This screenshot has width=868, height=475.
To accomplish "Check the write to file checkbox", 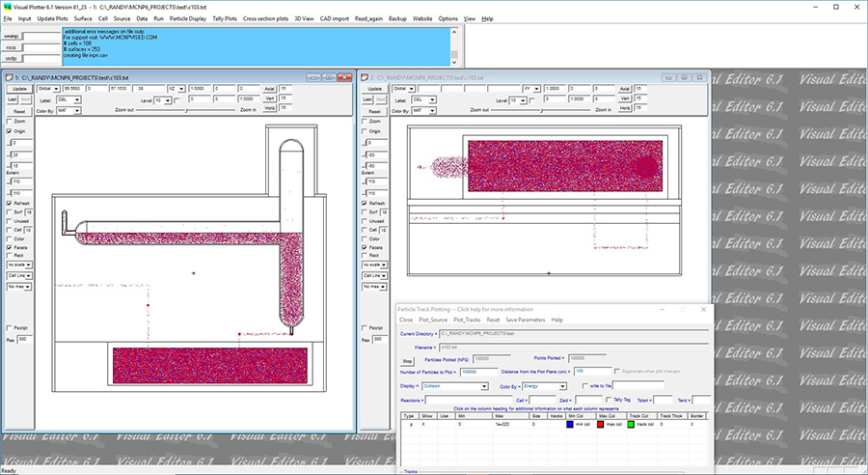I will coord(585,386).
